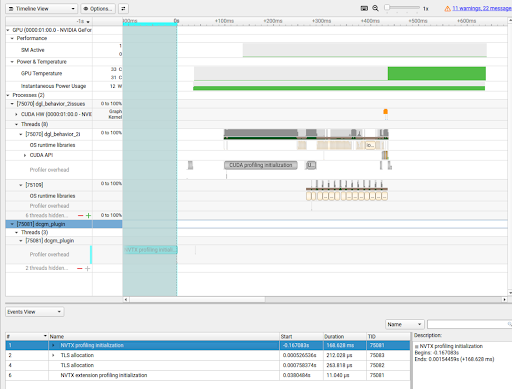
Task: Select TLS allocation event with 263.818 µs duration
Action: coord(208,365)
